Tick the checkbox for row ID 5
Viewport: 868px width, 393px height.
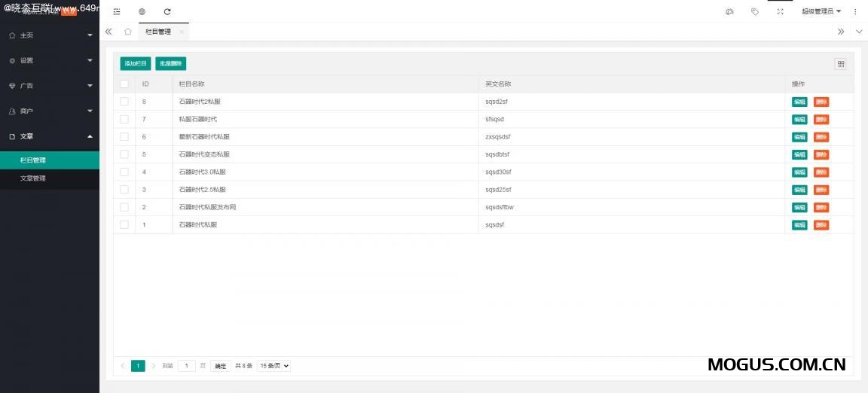(124, 154)
